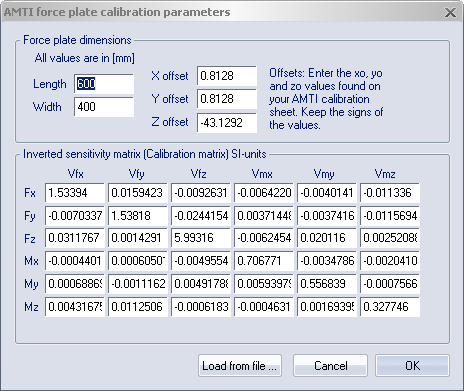Confirm parameters with the OK button
Image resolution: width=464 pixels, height=391 pixels.
tap(412, 366)
